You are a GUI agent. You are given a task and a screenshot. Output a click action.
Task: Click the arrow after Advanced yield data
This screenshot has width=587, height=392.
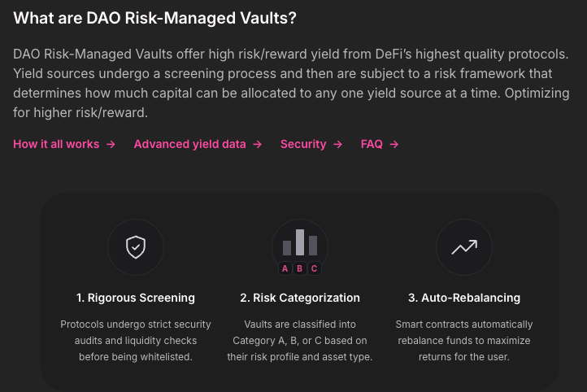tap(257, 144)
